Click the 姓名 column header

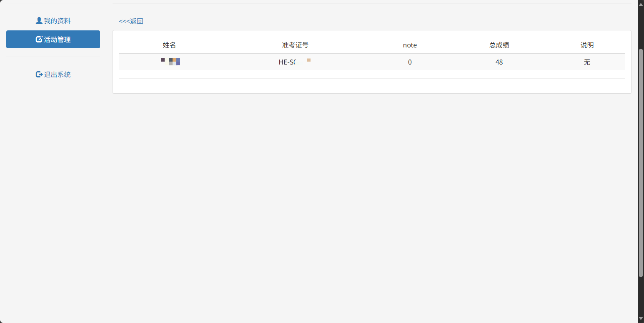pyautogui.click(x=169, y=45)
